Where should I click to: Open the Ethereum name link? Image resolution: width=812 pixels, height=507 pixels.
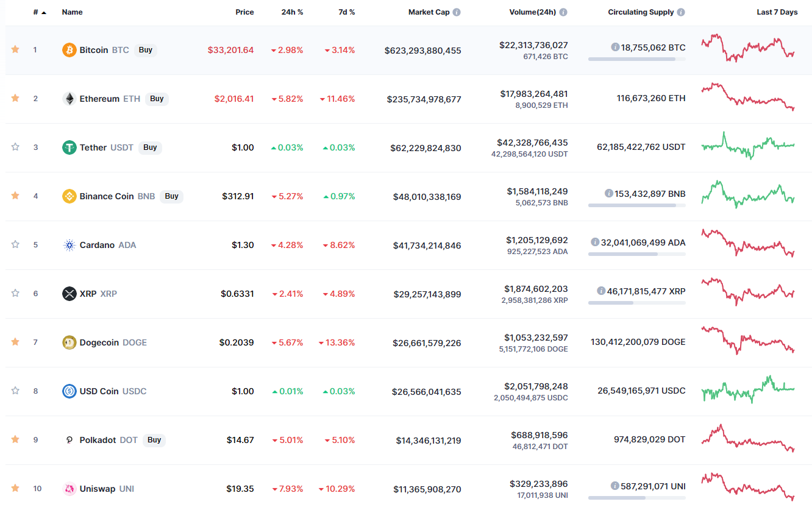[x=99, y=99]
